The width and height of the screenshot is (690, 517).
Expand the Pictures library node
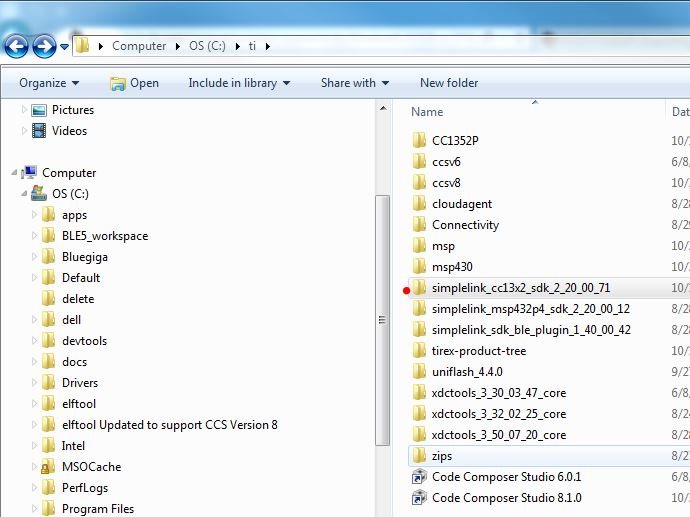click(24, 110)
